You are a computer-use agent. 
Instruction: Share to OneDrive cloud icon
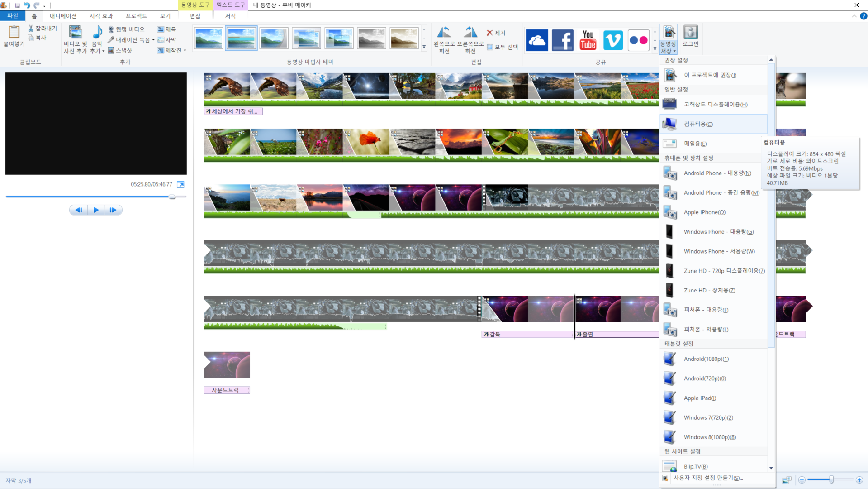pyautogui.click(x=537, y=40)
